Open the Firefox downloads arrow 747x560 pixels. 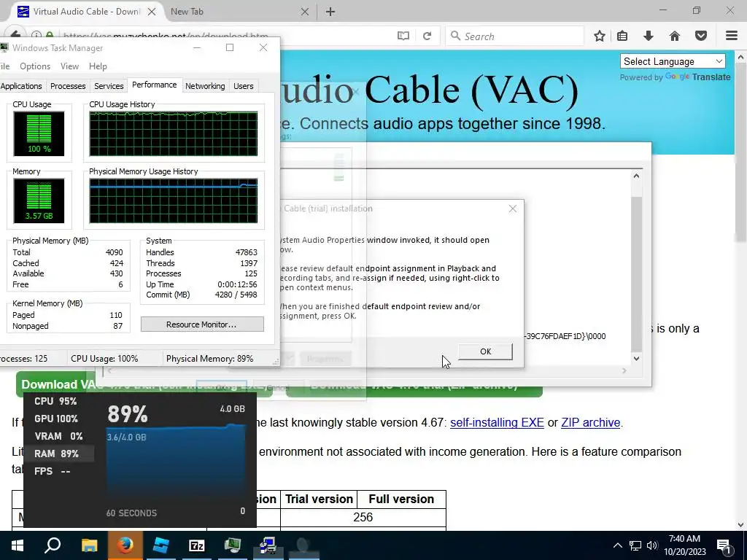tap(649, 36)
